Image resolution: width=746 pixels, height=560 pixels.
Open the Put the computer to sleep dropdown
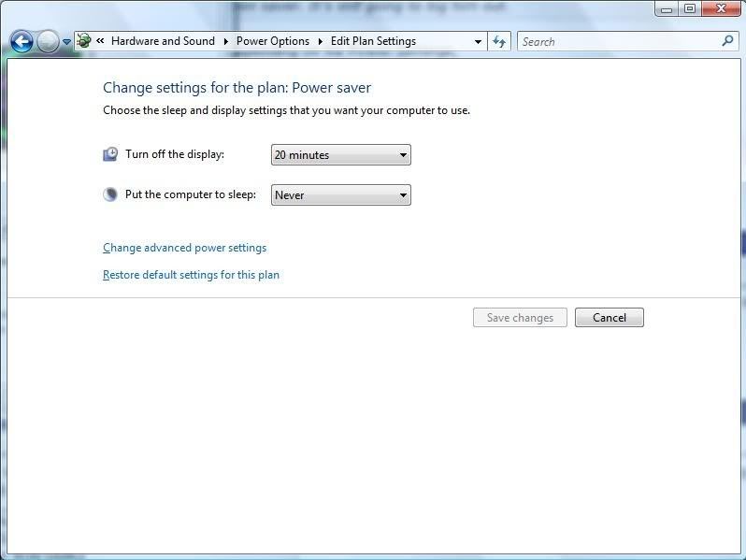click(340, 195)
